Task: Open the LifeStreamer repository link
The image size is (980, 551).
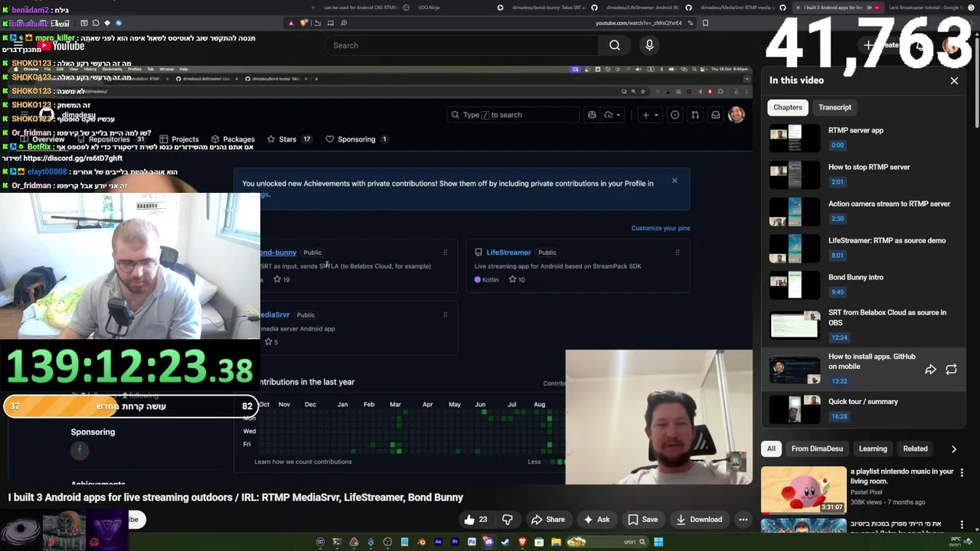Action: coord(508,253)
